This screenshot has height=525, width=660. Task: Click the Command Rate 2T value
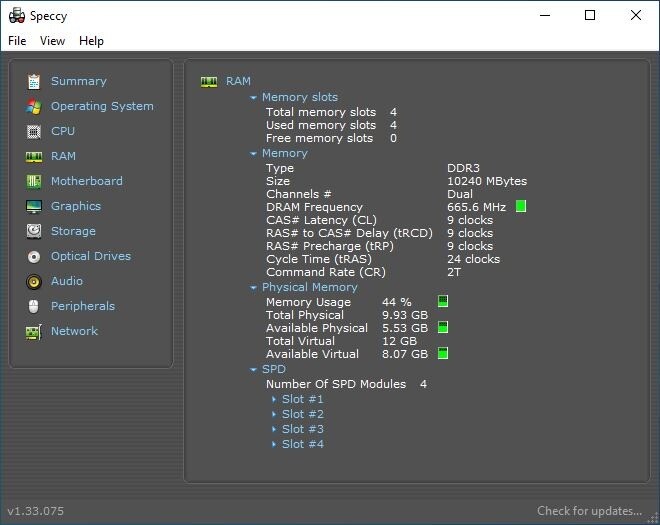454,272
